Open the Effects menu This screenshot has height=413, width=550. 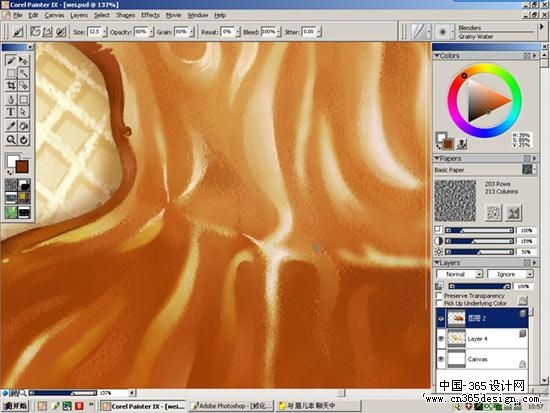pyautogui.click(x=150, y=15)
